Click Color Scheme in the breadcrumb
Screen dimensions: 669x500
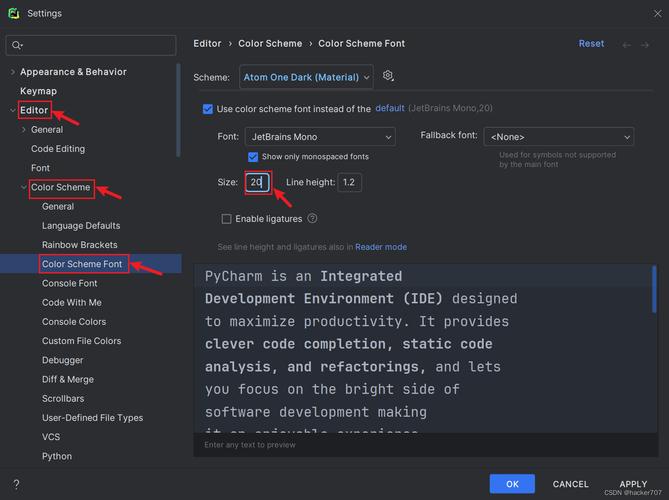tap(270, 44)
